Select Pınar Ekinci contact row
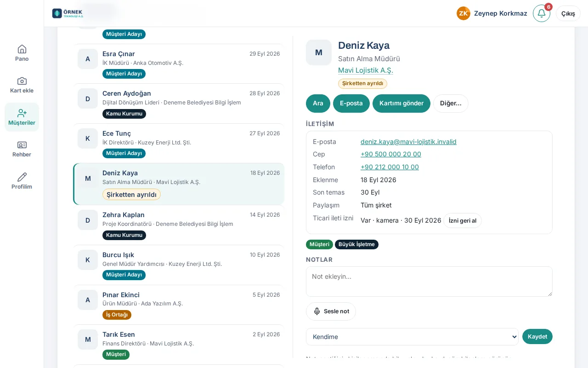Screen dimensions: 588x368 tap(179, 305)
